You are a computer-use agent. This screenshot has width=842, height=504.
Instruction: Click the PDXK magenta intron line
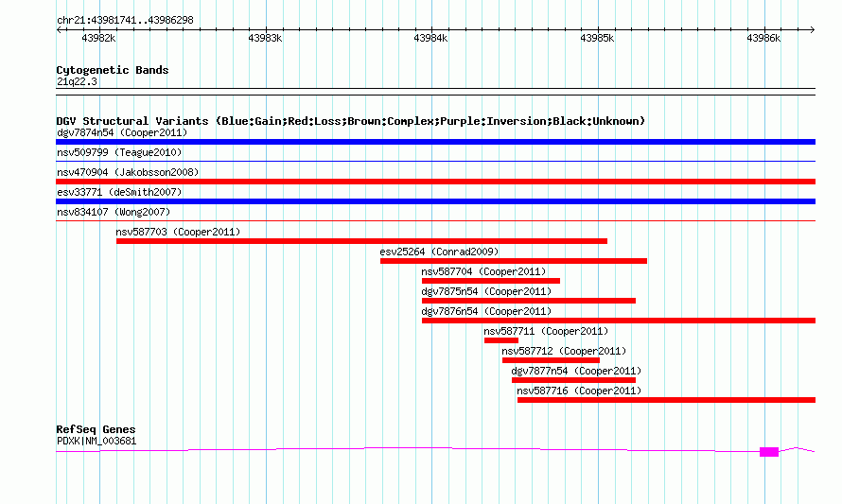pyautogui.click(x=408, y=448)
